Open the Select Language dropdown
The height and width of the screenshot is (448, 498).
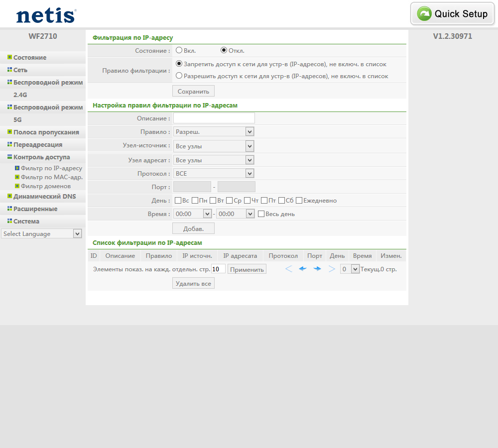41,233
